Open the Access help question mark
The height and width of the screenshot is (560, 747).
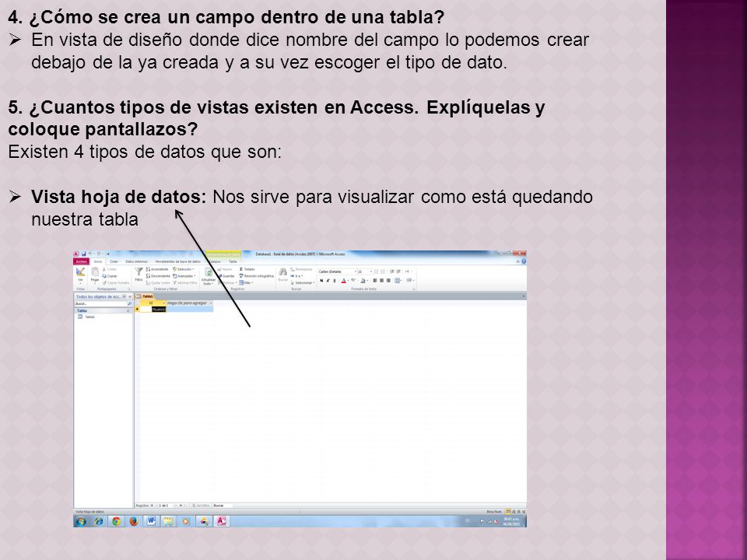pos(524,261)
